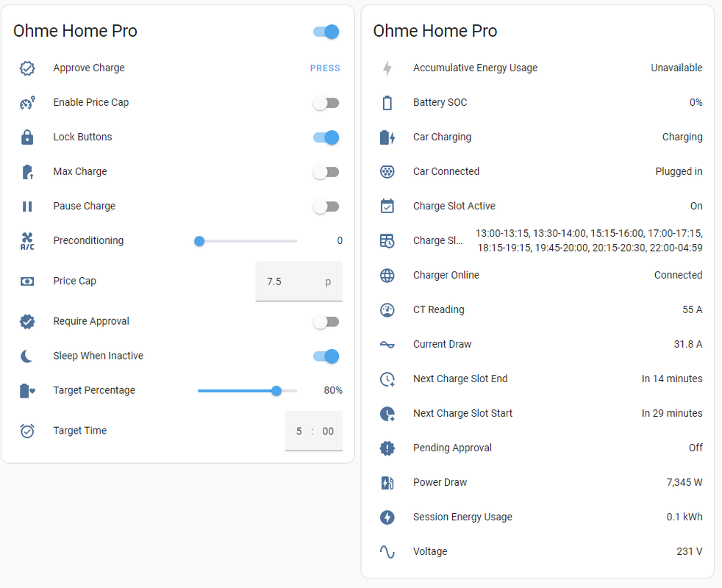The height and width of the screenshot is (588, 722).
Task: Click the Battery SOC 0% value
Action: 696,102
